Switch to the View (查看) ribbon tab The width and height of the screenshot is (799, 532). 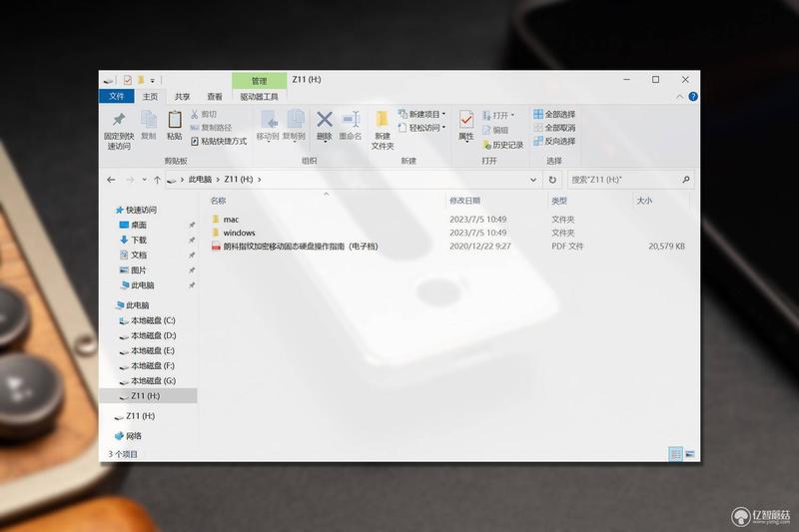pos(215,96)
